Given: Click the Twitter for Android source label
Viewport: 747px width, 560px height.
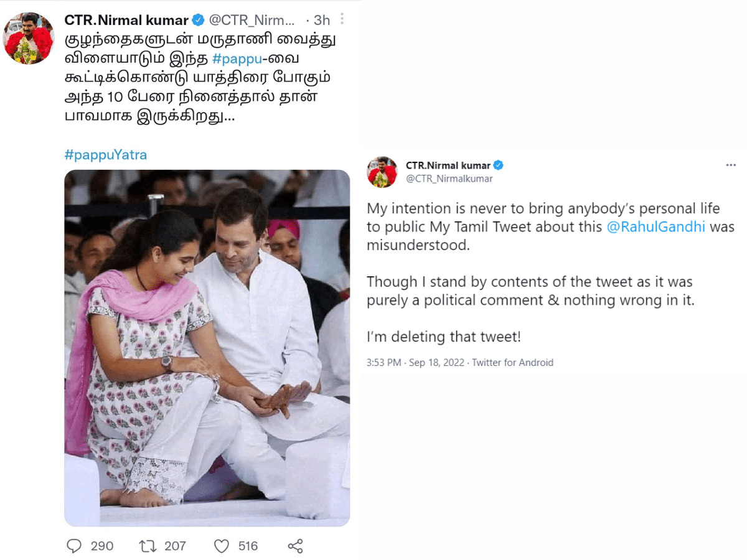Looking at the screenshot, I should coord(512,362).
